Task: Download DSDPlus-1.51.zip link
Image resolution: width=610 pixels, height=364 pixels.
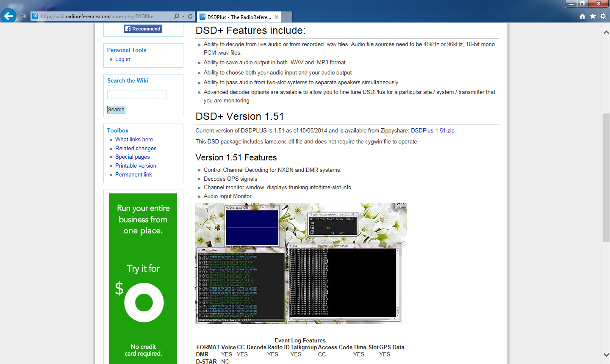Action: [x=433, y=130]
